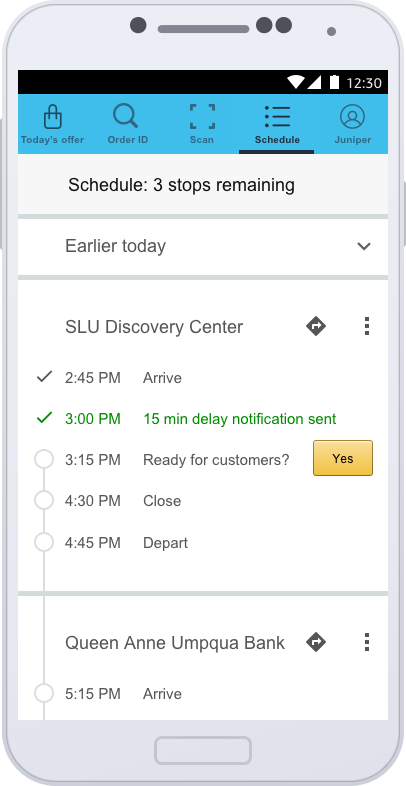Screen dimensions: 406x786
Task: Switch to the Schedule tab label
Action: click(x=277, y=140)
